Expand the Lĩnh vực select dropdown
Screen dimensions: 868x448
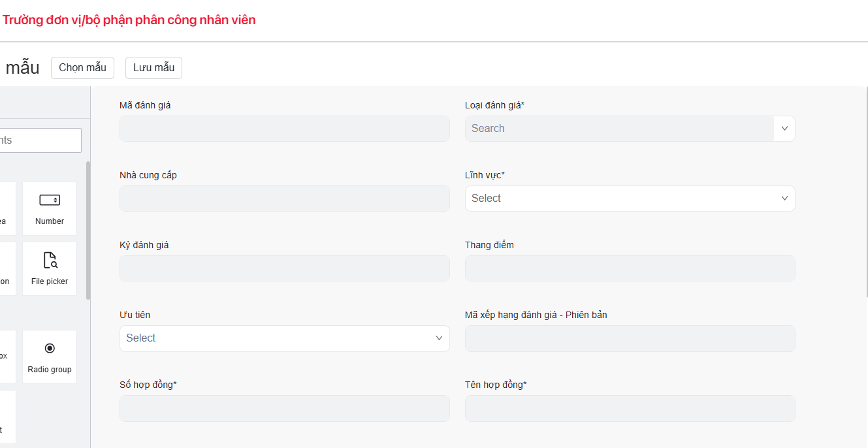click(630, 199)
